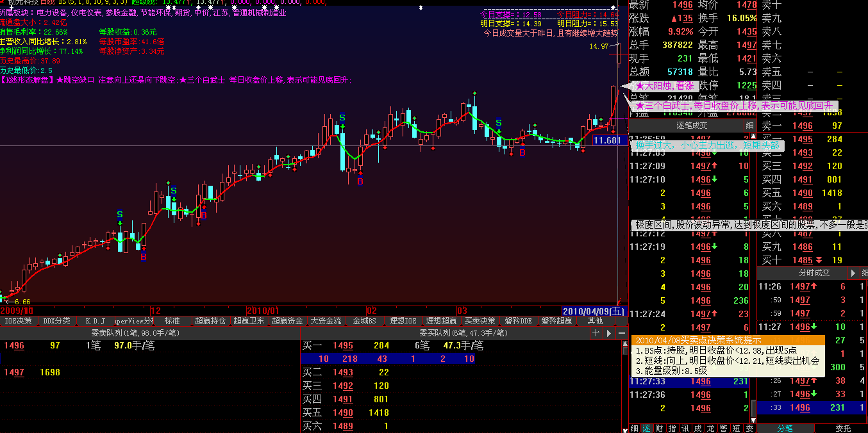Click the minus button in buy-queue header
Image resolution: width=868 pixels, height=433 pixels.
tap(622, 333)
